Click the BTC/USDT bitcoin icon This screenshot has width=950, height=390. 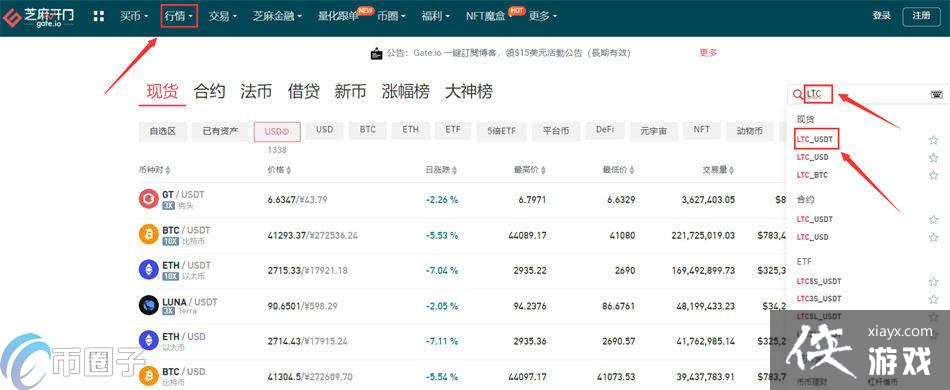148,234
